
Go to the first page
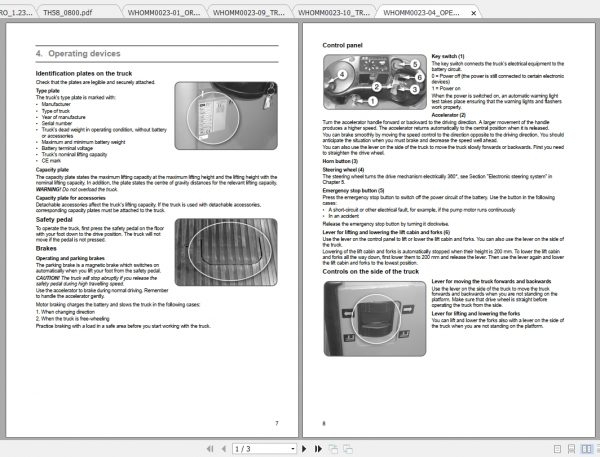coord(210,449)
